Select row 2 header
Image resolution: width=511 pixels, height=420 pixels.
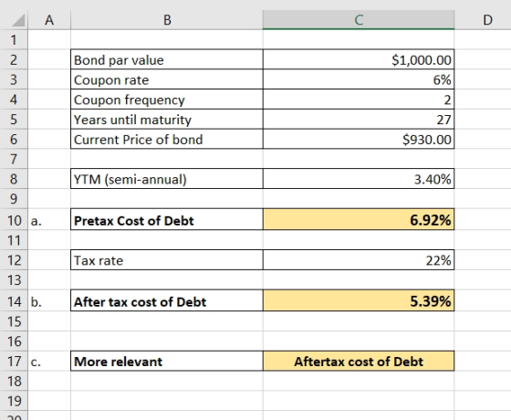pos(14,59)
